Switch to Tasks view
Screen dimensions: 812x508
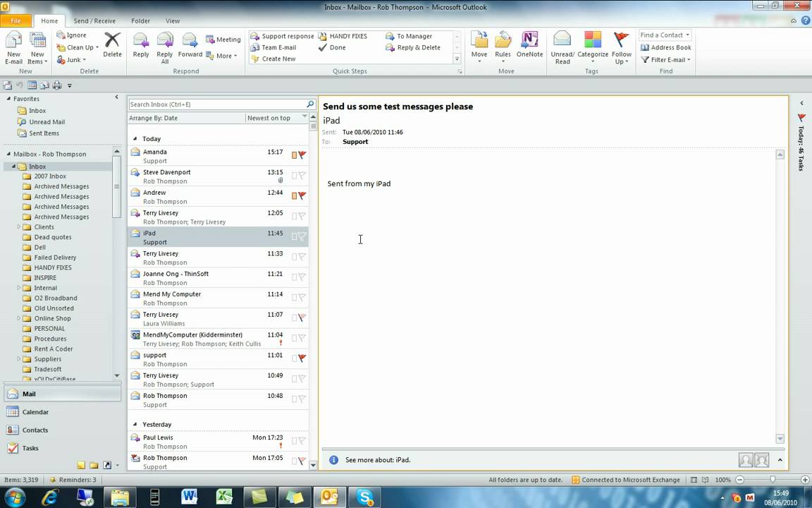pyautogui.click(x=62, y=449)
